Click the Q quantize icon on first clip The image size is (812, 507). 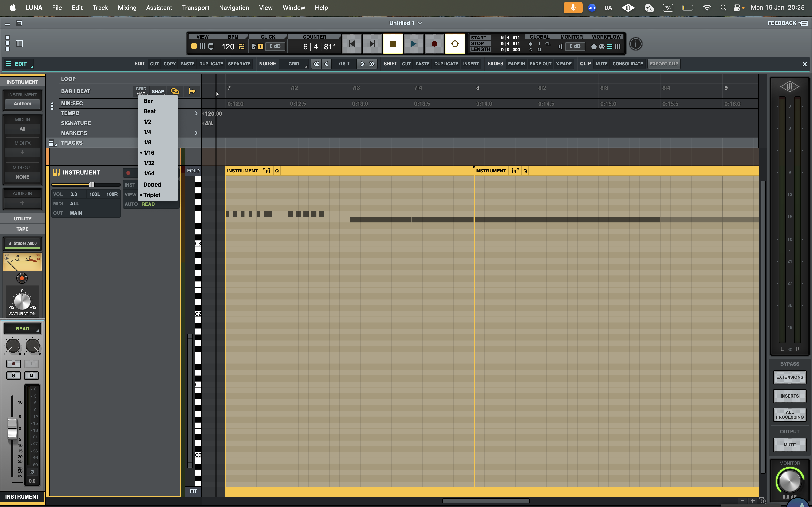pyautogui.click(x=277, y=171)
